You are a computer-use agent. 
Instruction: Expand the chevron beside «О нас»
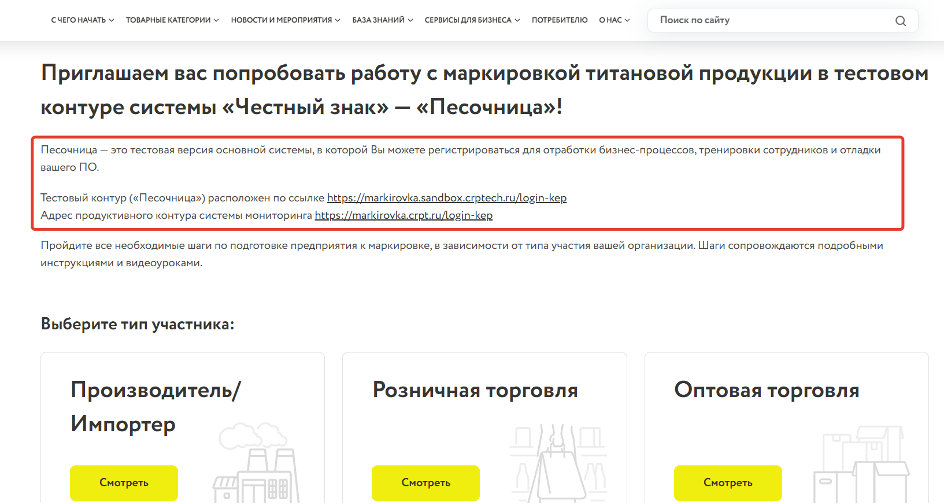click(x=627, y=20)
